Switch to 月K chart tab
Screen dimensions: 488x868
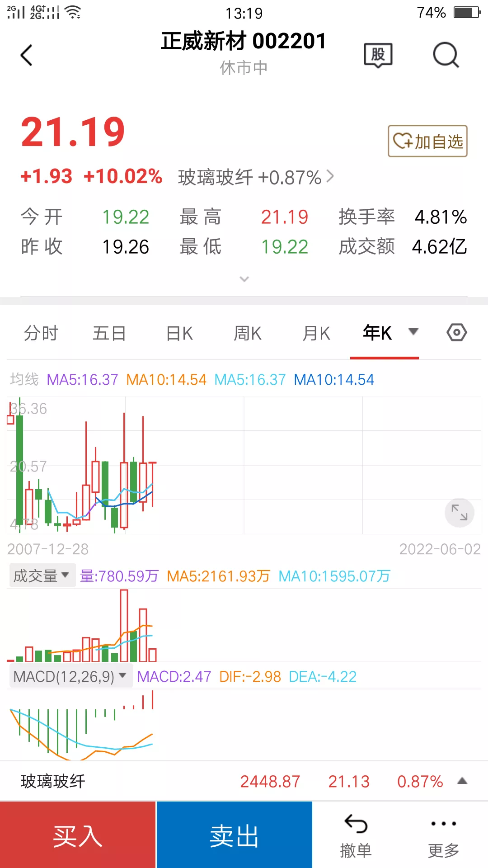point(316,333)
